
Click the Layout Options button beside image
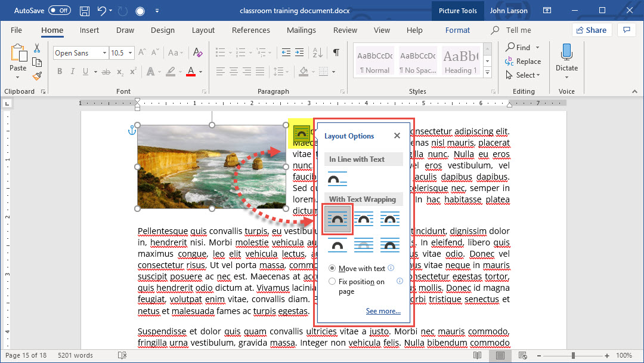pyautogui.click(x=301, y=134)
